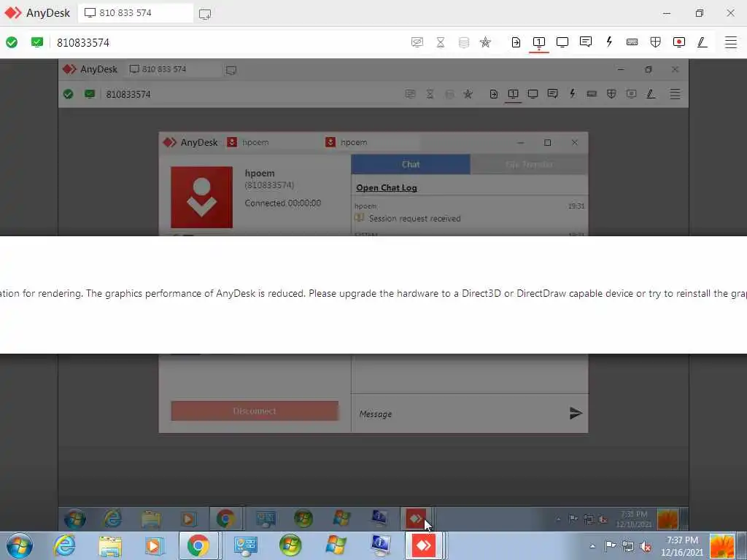
Task: Click the greyed database stack icon in main toolbar
Action: point(463,42)
